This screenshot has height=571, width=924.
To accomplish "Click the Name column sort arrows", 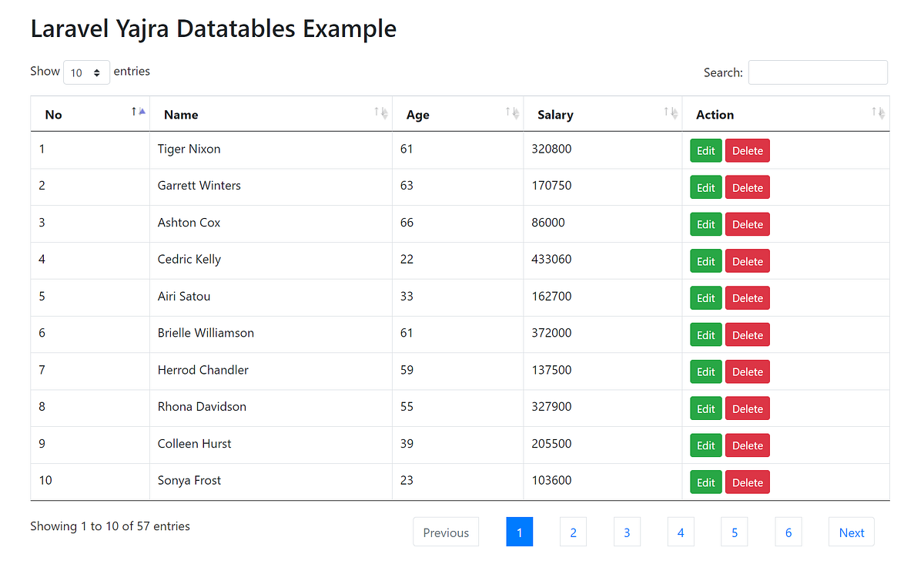I will [381, 113].
